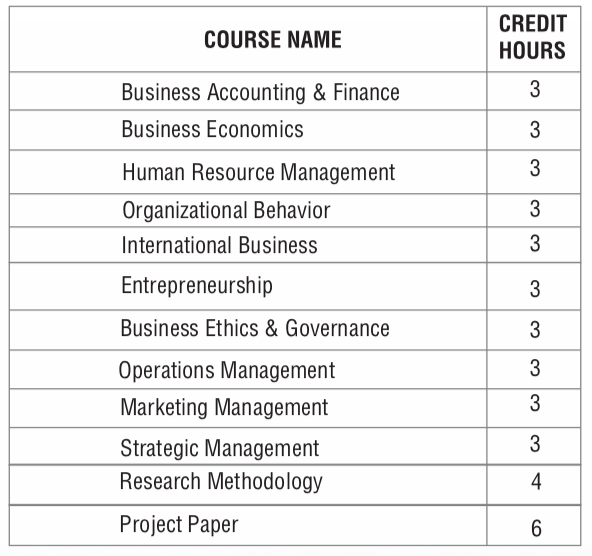The image size is (592, 556).
Task: Select the Project Paper entry
Action: click(x=179, y=525)
